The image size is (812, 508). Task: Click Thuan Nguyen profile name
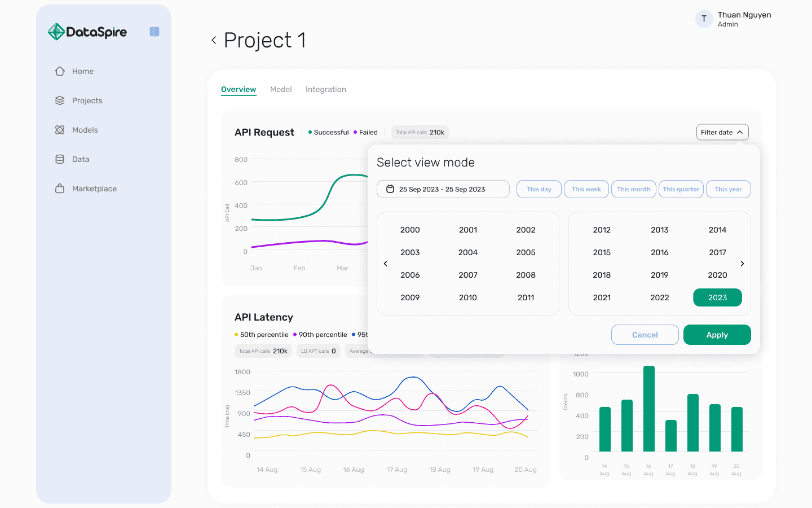[744, 15]
